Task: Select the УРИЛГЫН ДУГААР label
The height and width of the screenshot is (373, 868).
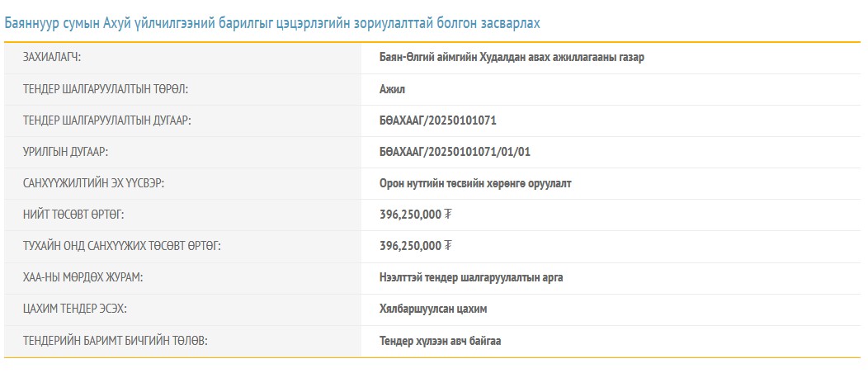Action: tap(66, 152)
